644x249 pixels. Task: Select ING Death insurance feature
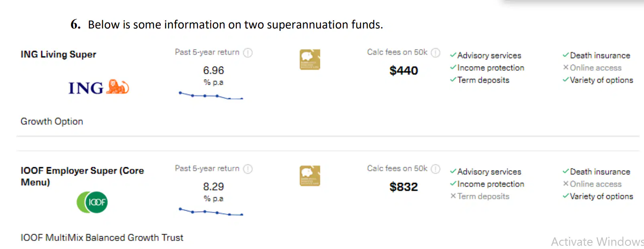[x=596, y=55]
